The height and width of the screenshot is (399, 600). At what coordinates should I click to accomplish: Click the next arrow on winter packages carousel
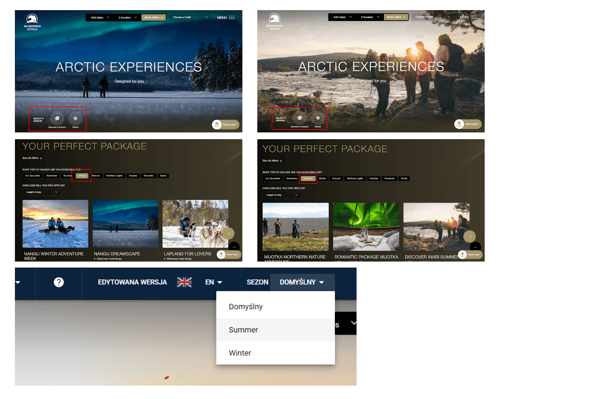(228, 233)
